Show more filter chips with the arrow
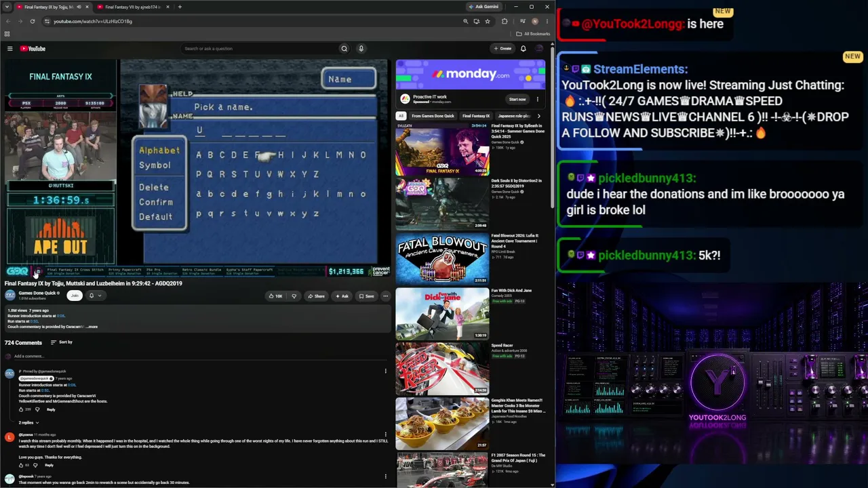 [x=539, y=116]
